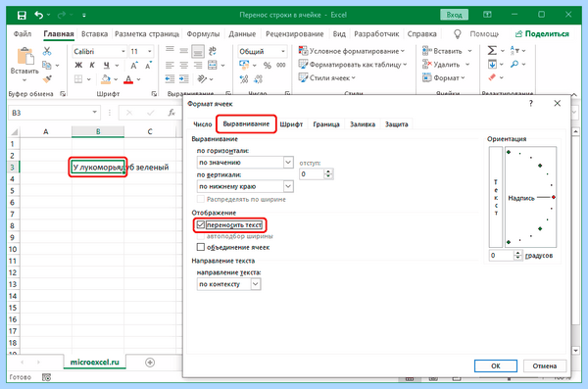Open the Граница tab in dialog
588x389 pixels.
pyautogui.click(x=326, y=124)
